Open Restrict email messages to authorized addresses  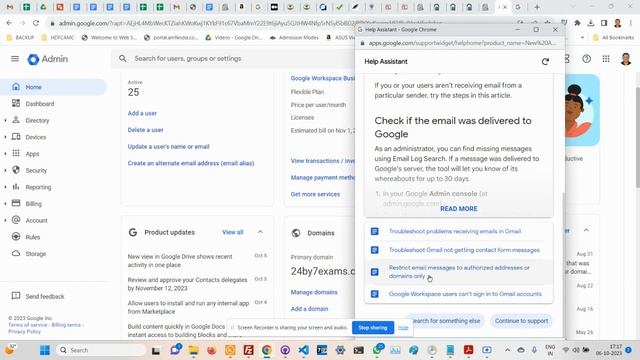pos(459,272)
